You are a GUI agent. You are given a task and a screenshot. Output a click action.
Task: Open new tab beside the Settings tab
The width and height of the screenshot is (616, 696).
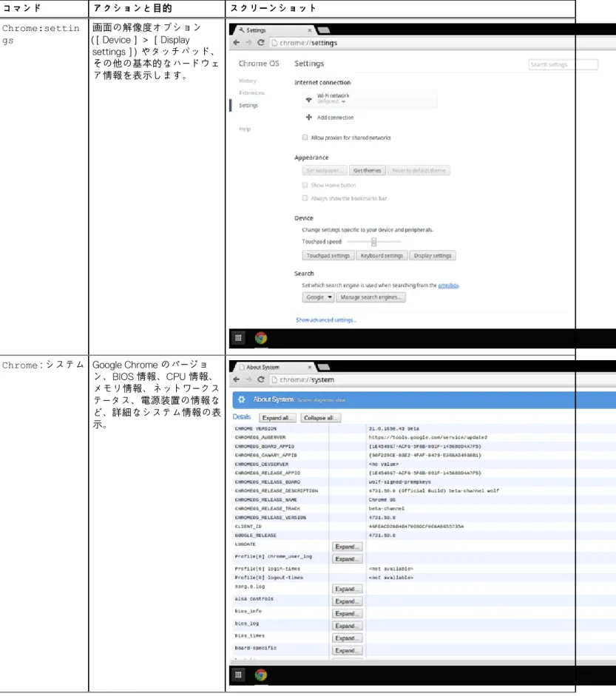324,30
